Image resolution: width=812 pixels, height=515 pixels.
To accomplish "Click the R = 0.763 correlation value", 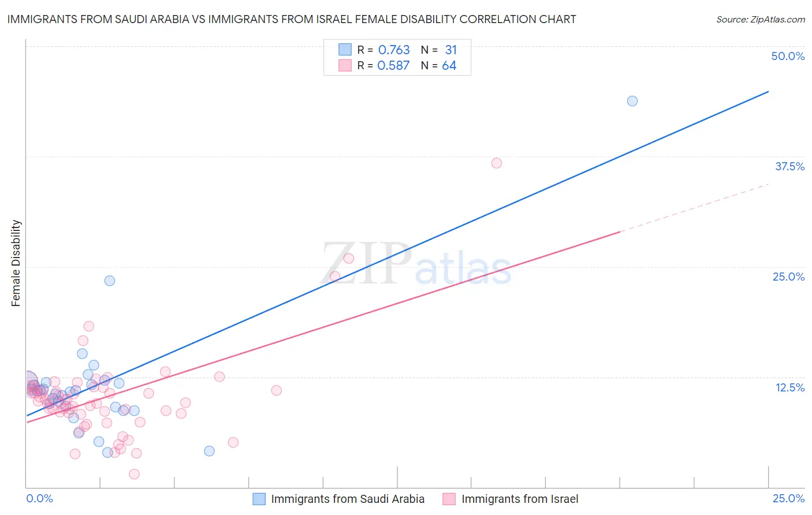I will 383,50.
